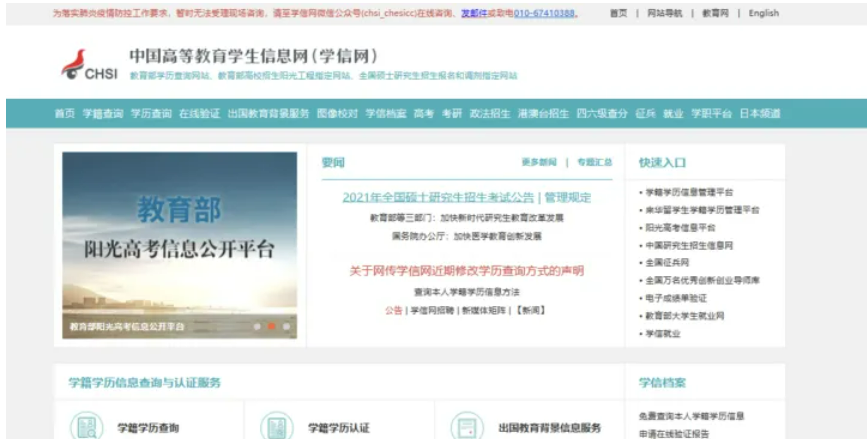Open 高考 in the navigation bar
This screenshot has height=439, width=867.
click(x=424, y=113)
